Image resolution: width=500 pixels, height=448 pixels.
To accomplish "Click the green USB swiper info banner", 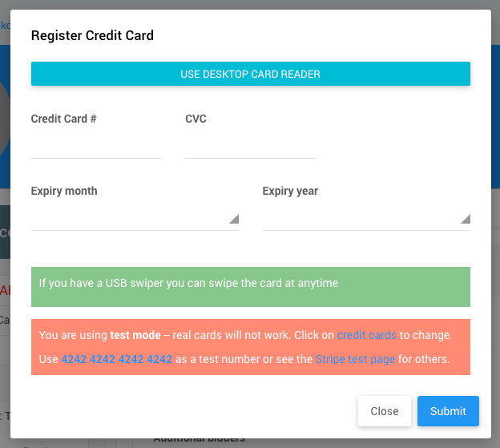I will (250, 286).
